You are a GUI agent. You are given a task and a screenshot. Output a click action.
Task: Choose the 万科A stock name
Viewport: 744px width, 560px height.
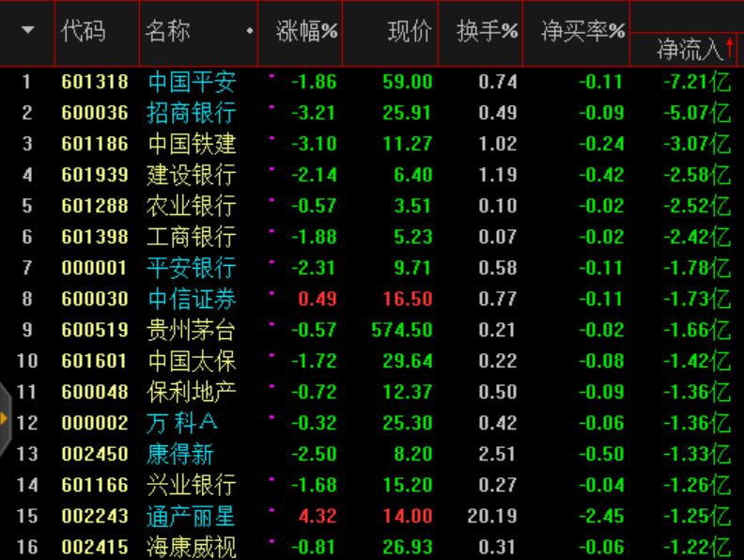(x=182, y=424)
